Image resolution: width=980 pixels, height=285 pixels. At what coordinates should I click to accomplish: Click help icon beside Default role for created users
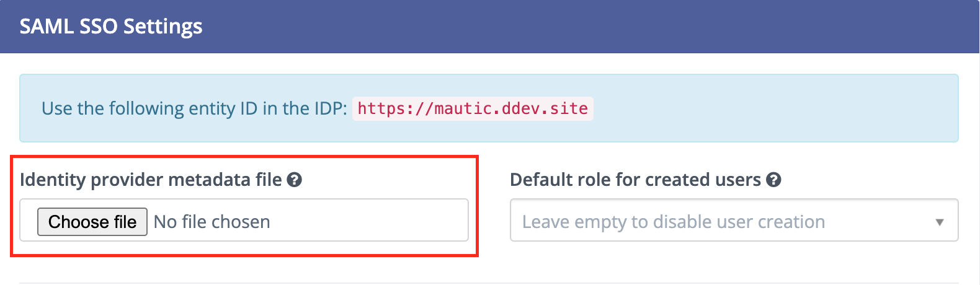(773, 180)
